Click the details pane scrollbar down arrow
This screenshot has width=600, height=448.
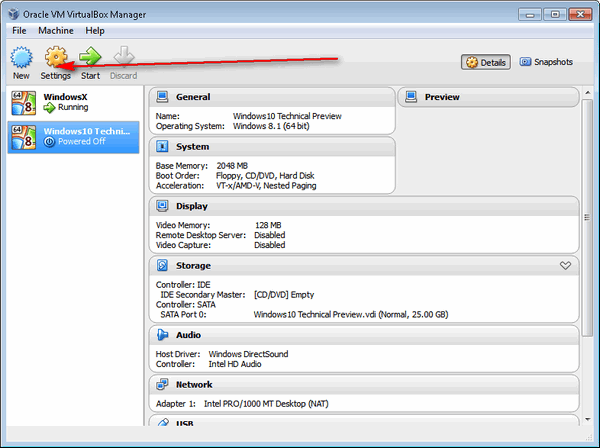pos(588,419)
